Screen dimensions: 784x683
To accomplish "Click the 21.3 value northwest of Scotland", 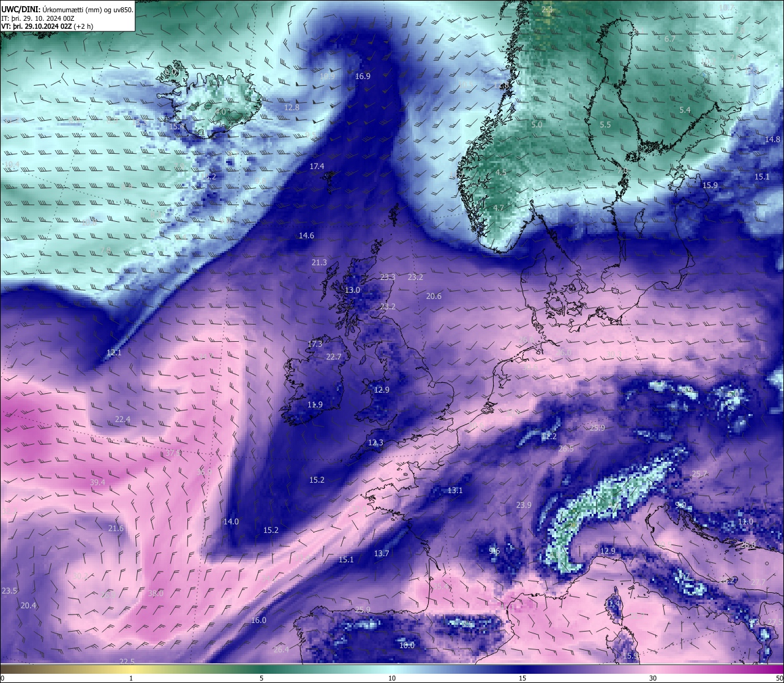I will (x=319, y=262).
